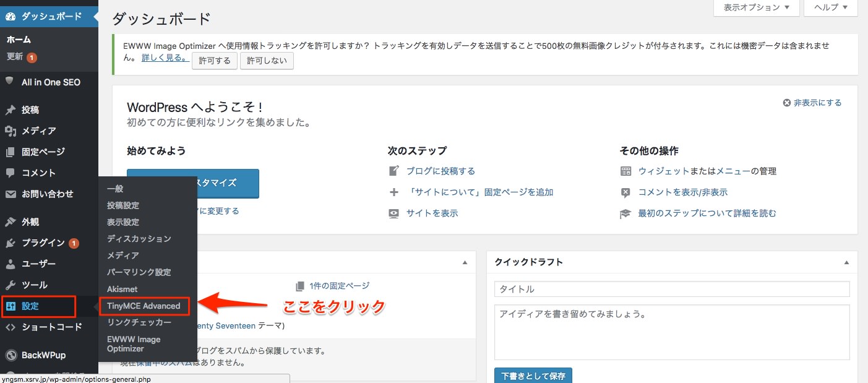Select Akismet in the settings submenu
The height and width of the screenshot is (383, 868).
pyautogui.click(x=122, y=289)
